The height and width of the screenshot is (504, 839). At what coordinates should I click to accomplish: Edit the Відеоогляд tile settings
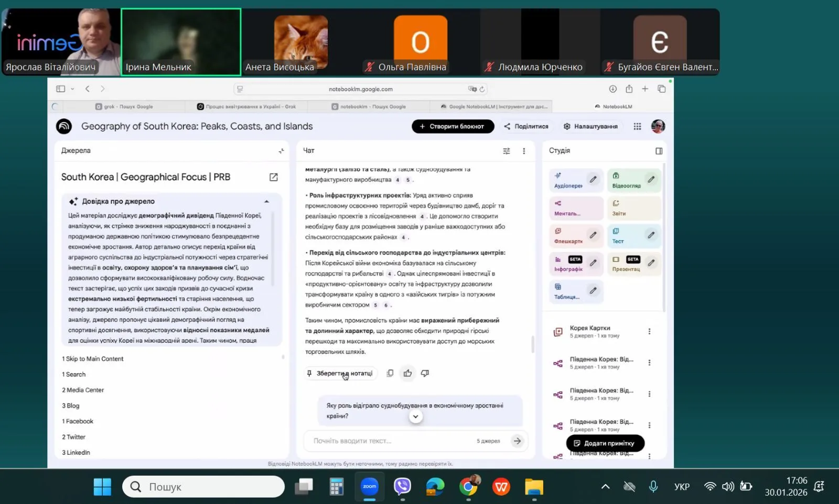pos(651,179)
